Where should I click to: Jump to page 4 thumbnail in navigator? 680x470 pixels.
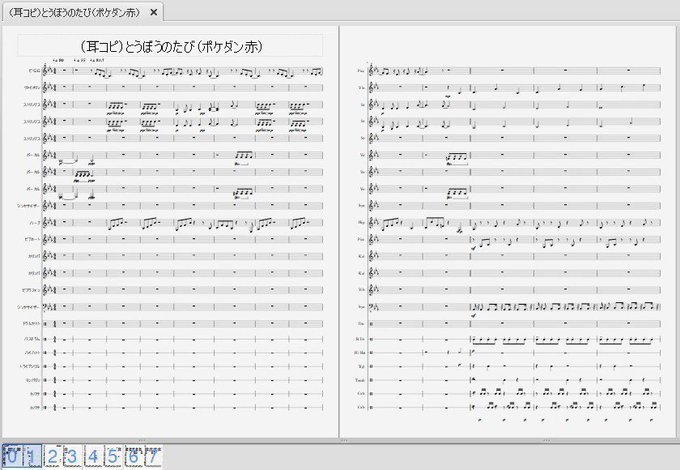(93, 456)
